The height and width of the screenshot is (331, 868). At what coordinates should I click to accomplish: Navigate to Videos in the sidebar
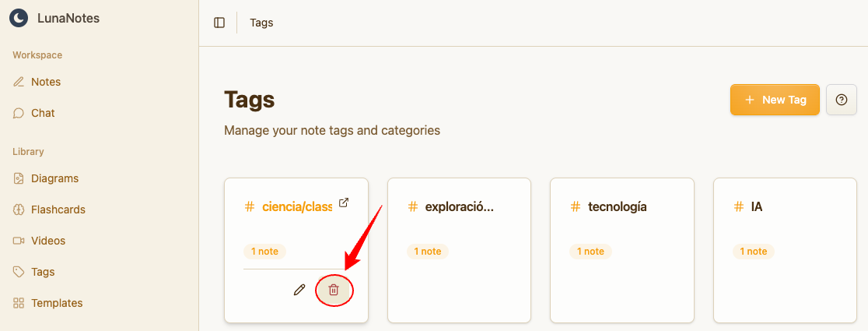tap(48, 241)
